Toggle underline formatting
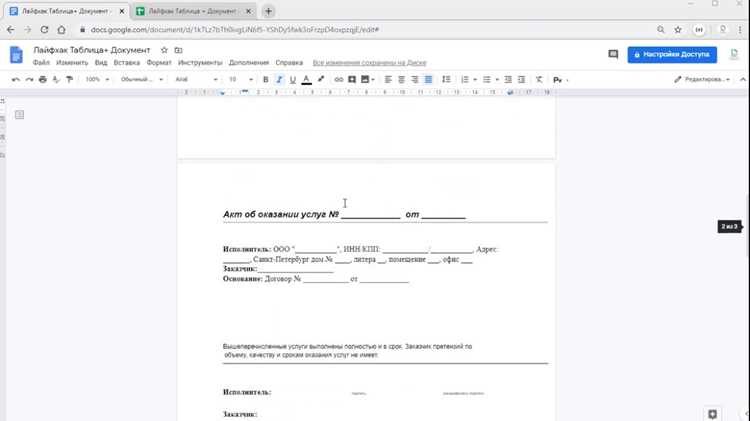Screen dimensions: 750x421 pos(293,79)
